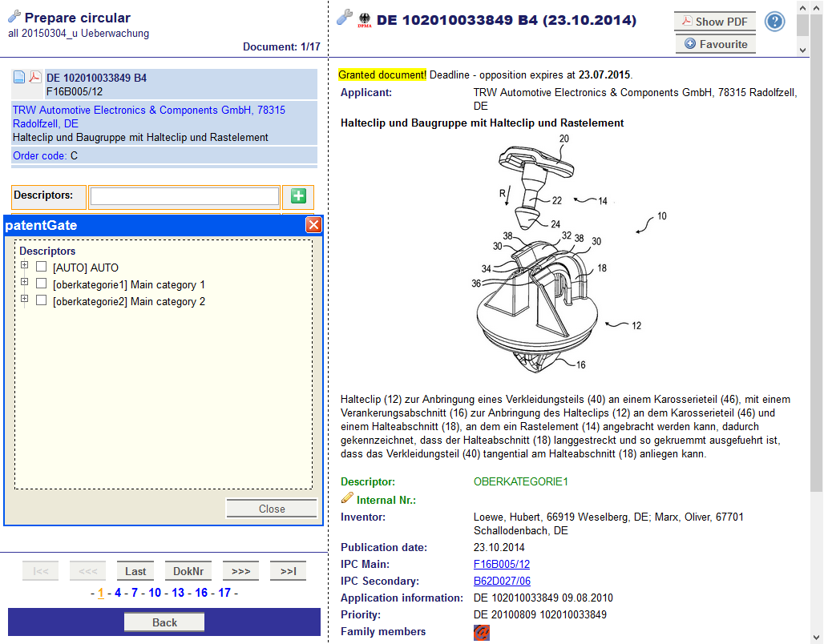Screen dimensions: 824x644
Task: Open IPC Secondary link B62D027/06
Action: (502, 581)
